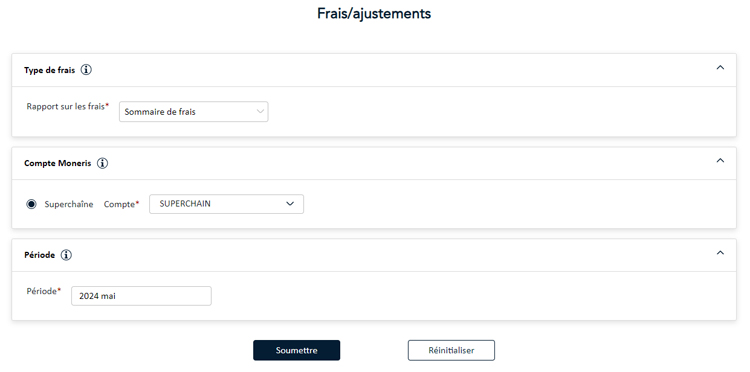Click the Rapport sur les frais label
This screenshot has width=750, height=372.
(x=67, y=106)
